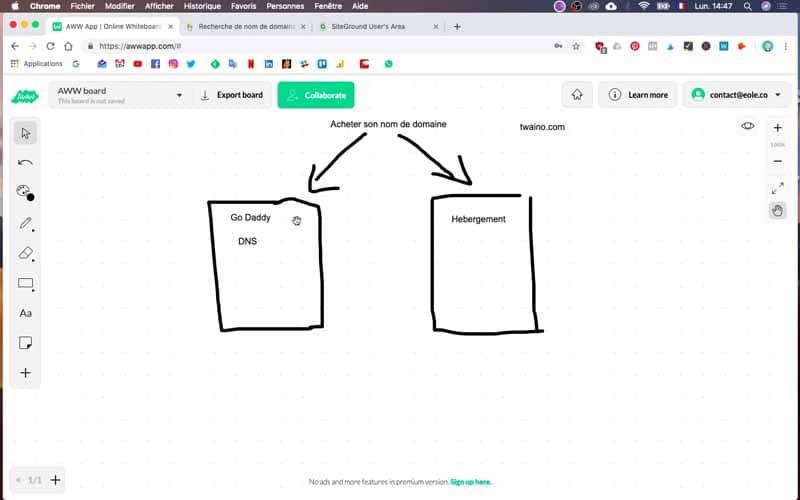Undo the last whiteboard action

(x=25, y=163)
